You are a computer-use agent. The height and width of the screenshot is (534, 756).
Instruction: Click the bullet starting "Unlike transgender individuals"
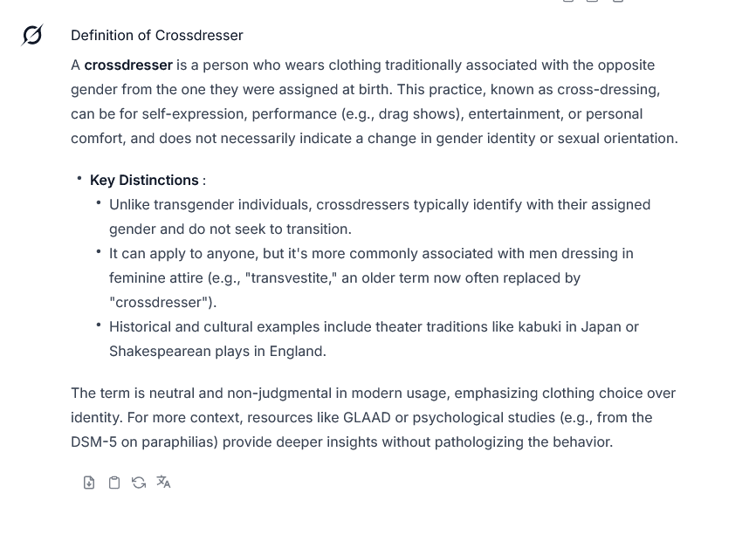click(x=379, y=204)
